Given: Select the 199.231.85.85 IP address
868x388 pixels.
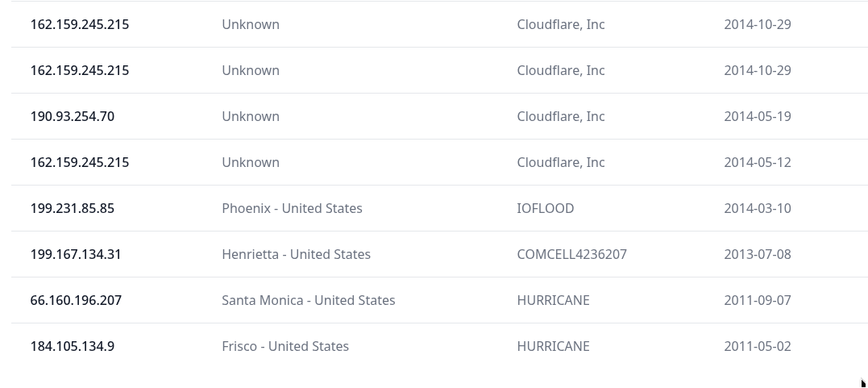Looking at the screenshot, I should tap(73, 208).
